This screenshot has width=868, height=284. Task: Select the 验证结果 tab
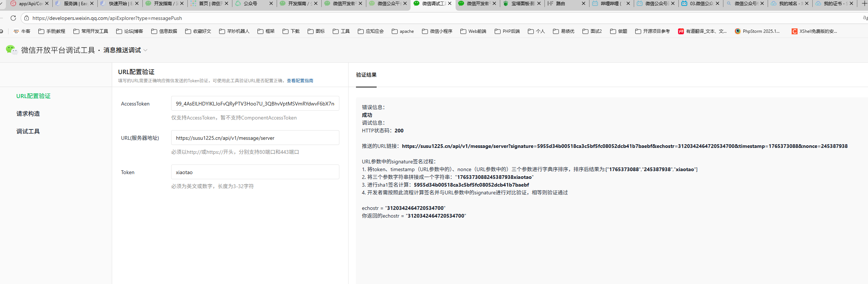coord(366,75)
